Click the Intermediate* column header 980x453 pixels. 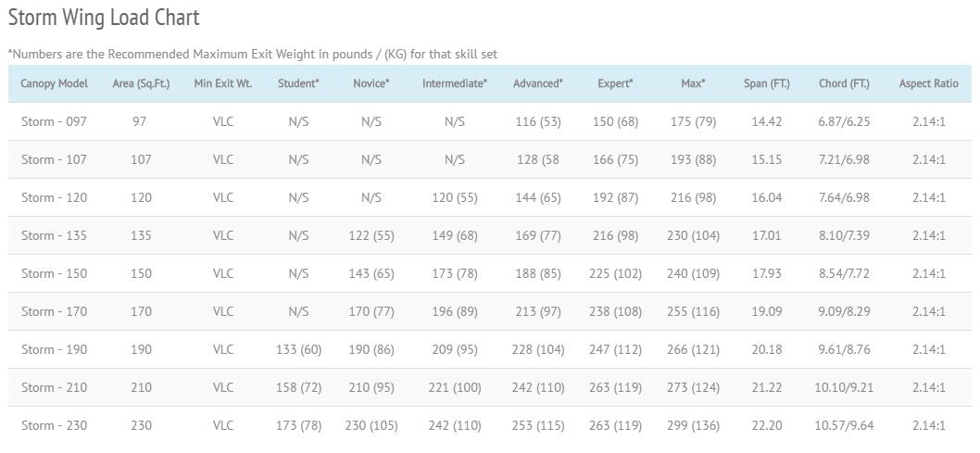(454, 83)
